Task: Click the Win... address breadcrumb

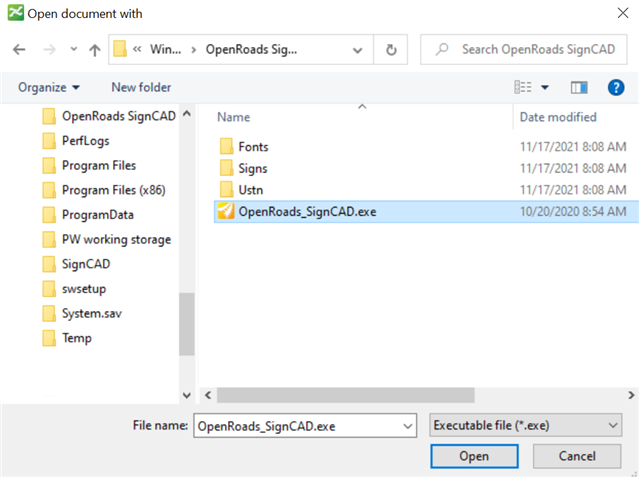Action: pyautogui.click(x=165, y=49)
